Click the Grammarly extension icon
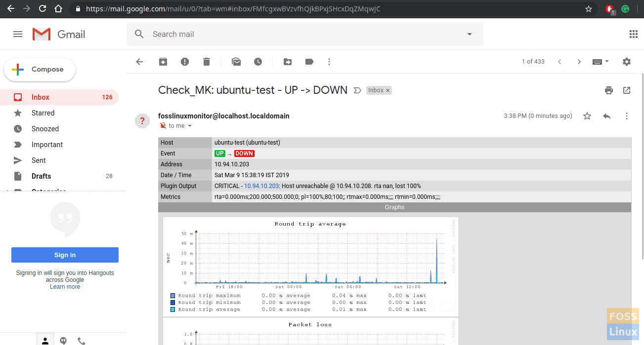 coord(625,9)
